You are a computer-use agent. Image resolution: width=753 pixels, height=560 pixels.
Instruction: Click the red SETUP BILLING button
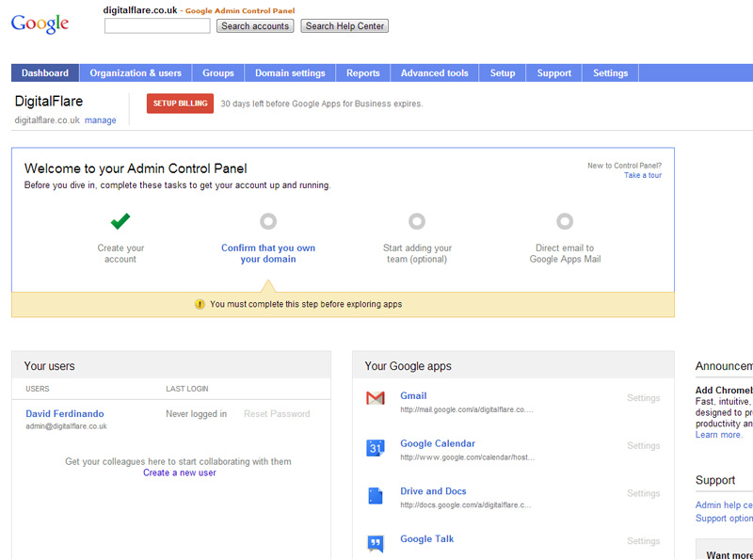coord(180,104)
